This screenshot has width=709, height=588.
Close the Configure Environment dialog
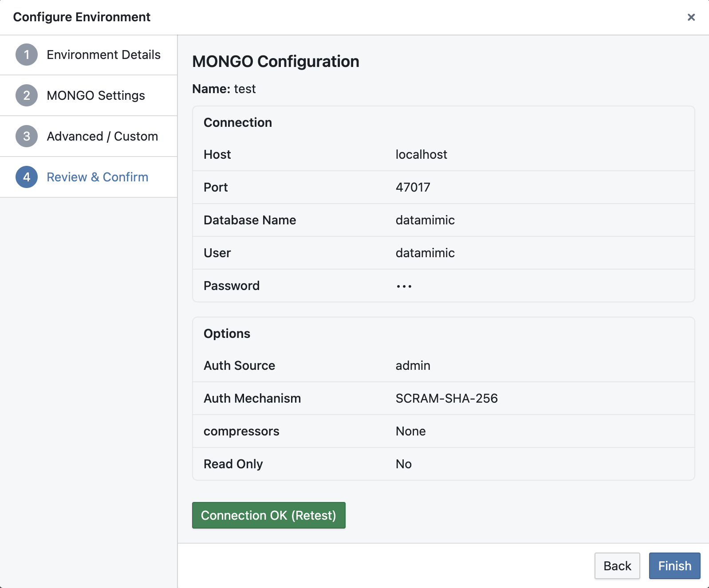tap(691, 17)
